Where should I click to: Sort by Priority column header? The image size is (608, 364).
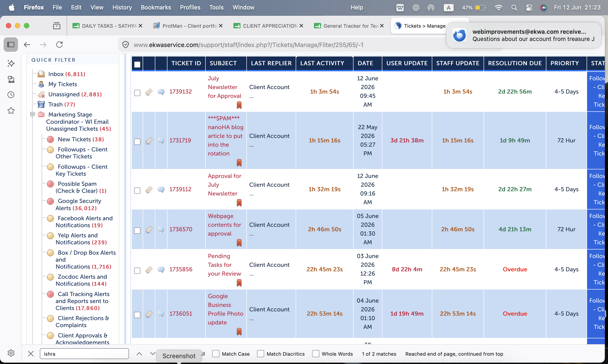565,63
